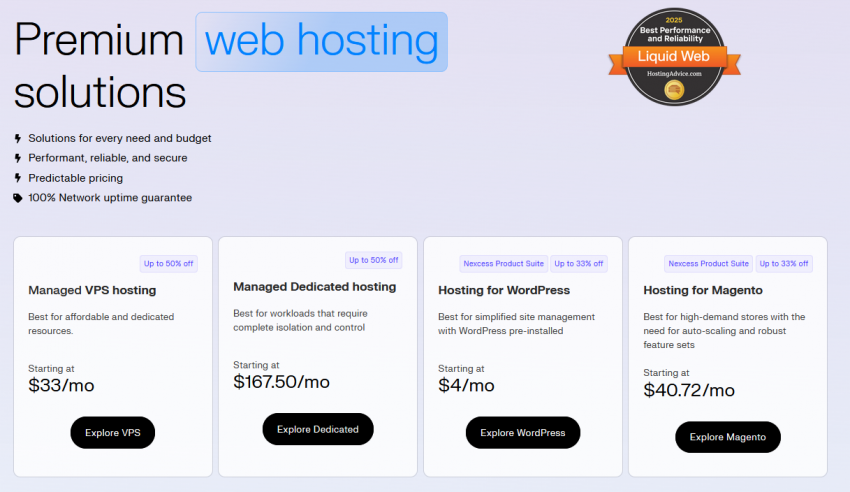Image resolution: width=850 pixels, height=492 pixels.
Task: Click the WordPress Up to 33% off badge
Action: point(578,264)
